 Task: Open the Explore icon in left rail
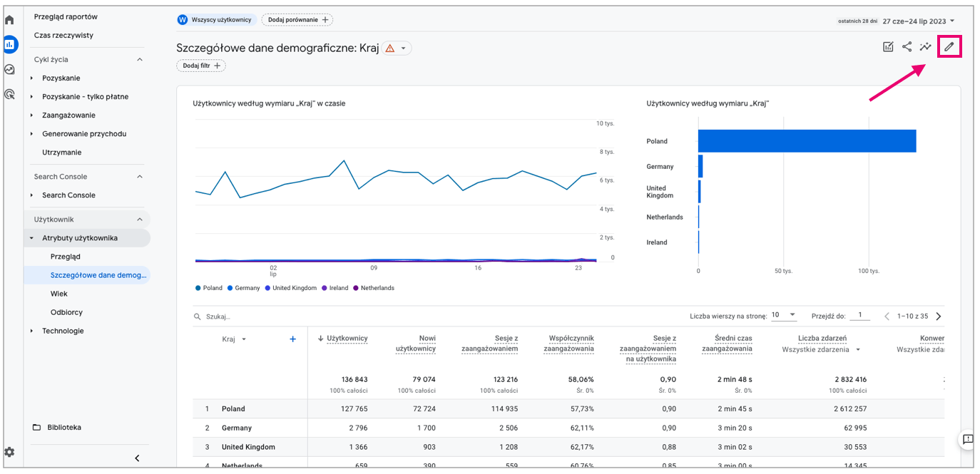[10, 69]
